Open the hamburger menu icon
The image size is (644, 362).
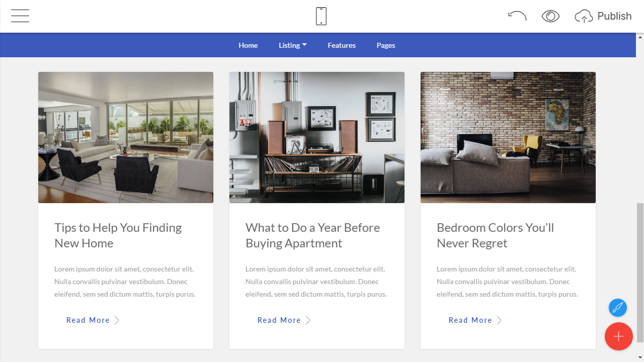[20, 16]
